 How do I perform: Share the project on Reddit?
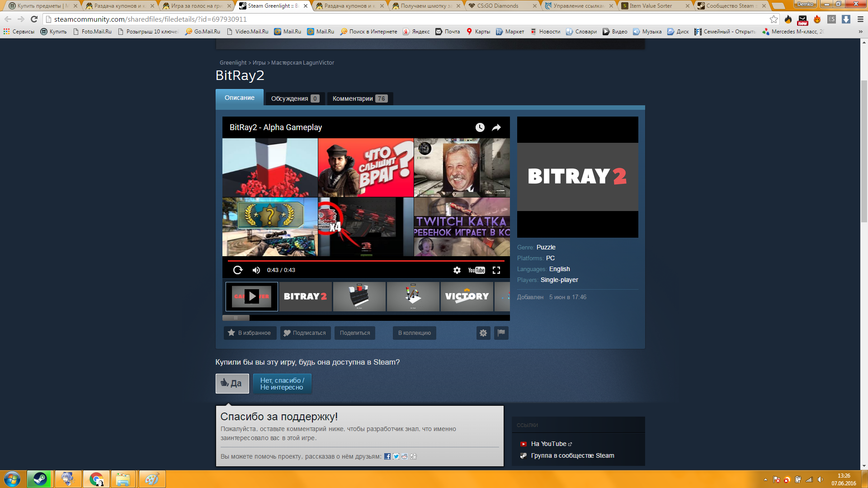405,456
